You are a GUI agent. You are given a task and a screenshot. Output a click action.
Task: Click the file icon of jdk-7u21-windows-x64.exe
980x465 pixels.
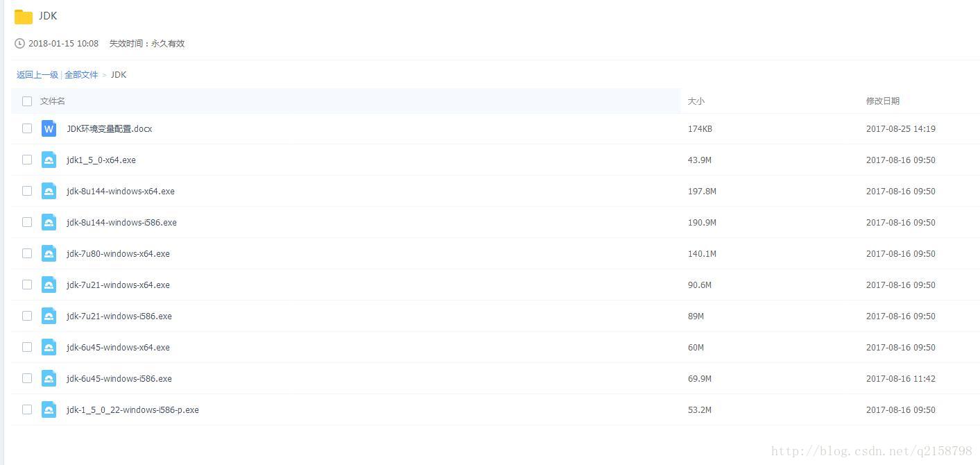pos(49,285)
